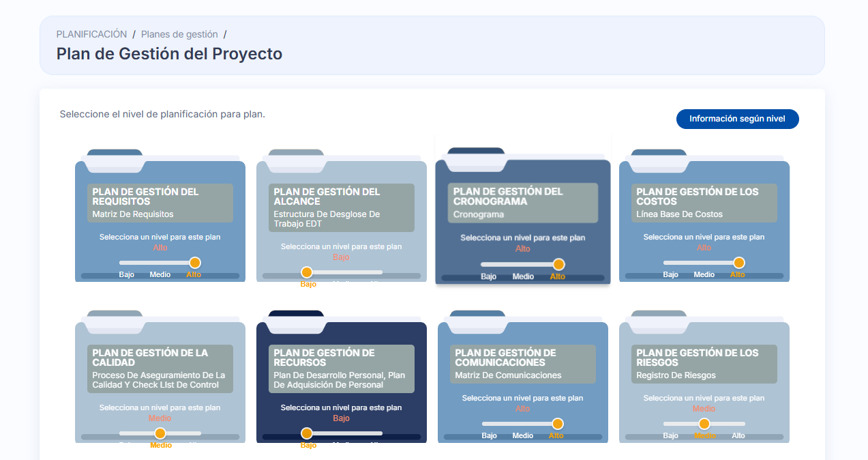This screenshot has height=460, width=868.
Task: Click the Cronograma subtitle in schedule card
Action: coord(479,215)
